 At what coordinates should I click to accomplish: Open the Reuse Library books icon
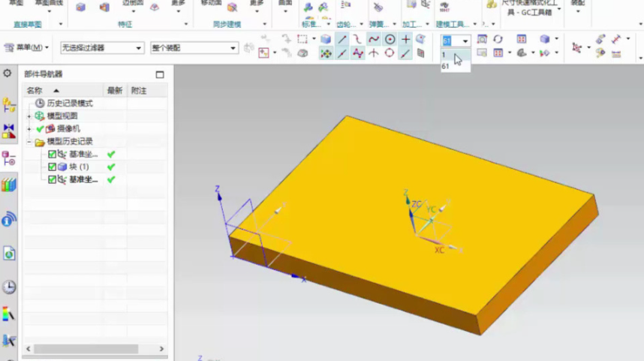[x=8, y=185]
